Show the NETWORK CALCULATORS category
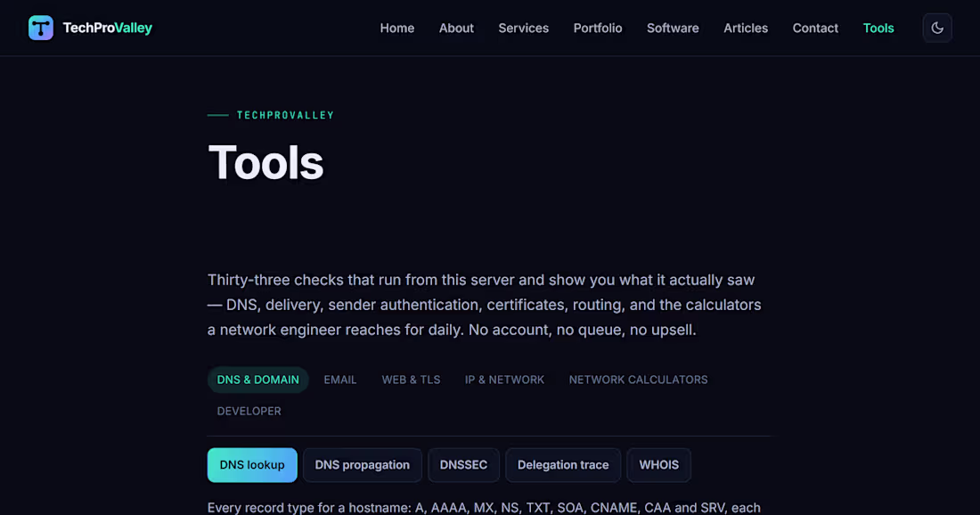Viewport: 980px width, 515px height. pos(638,380)
